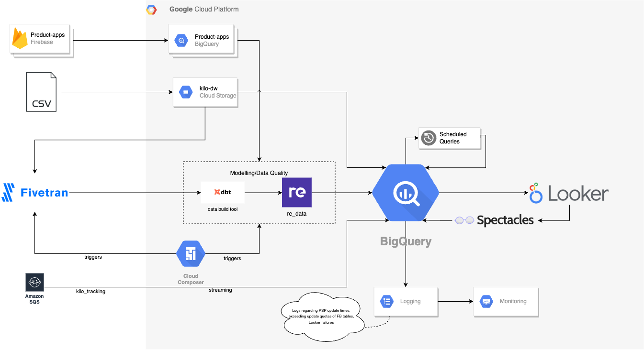Viewport: 644px width, 350px height.
Task: Select the dbt logo tile
Action: pyautogui.click(x=223, y=192)
